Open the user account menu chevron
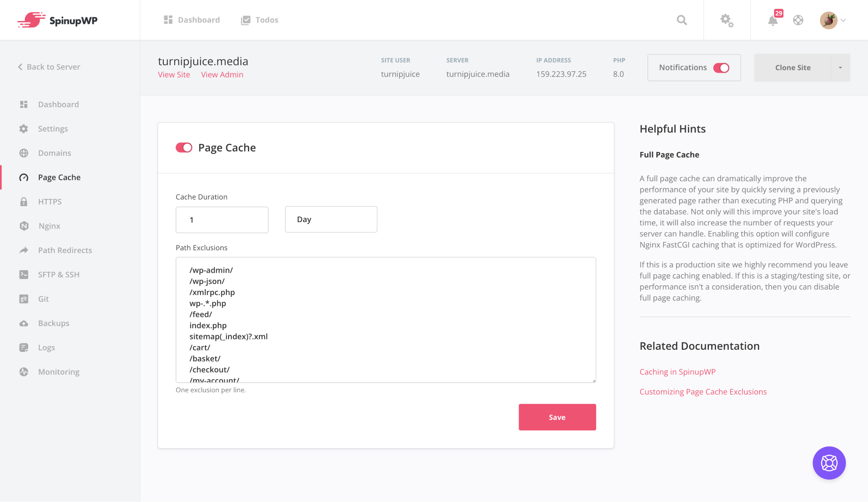The width and height of the screenshot is (868, 502). point(843,20)
